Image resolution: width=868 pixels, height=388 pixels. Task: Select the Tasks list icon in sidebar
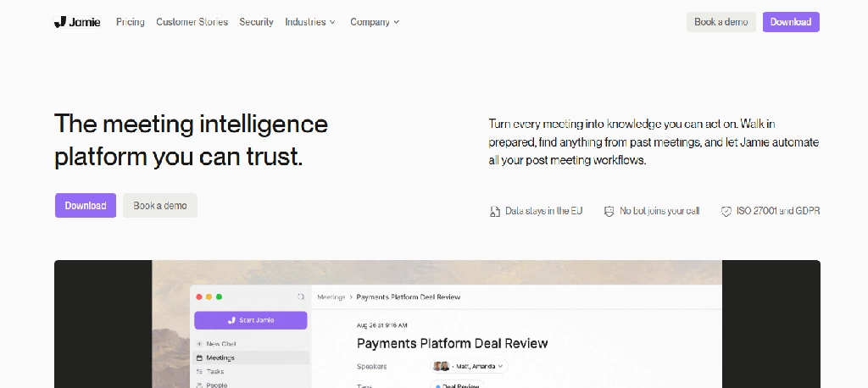coord(199,371)
